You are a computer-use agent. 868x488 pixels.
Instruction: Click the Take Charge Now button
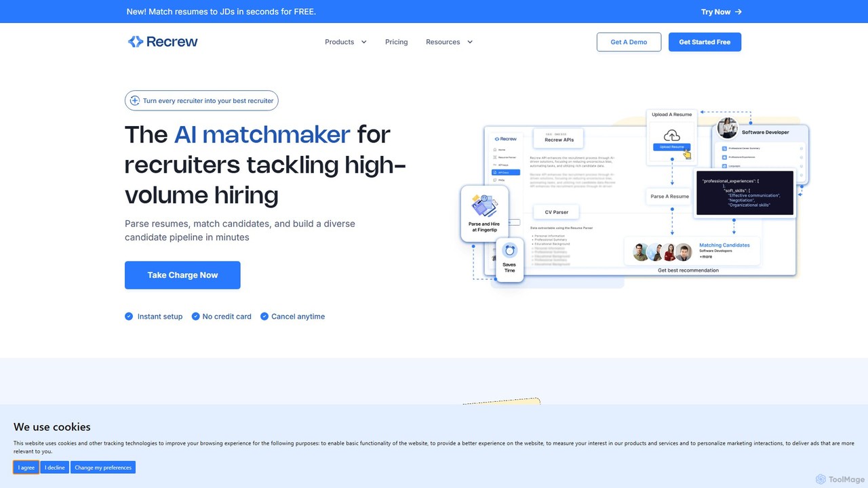(x=182, y=275)
